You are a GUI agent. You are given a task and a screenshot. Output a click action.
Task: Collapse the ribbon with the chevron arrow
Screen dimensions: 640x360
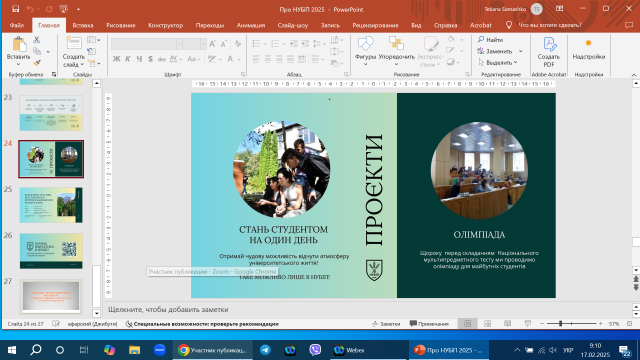[x=633, y=75]
